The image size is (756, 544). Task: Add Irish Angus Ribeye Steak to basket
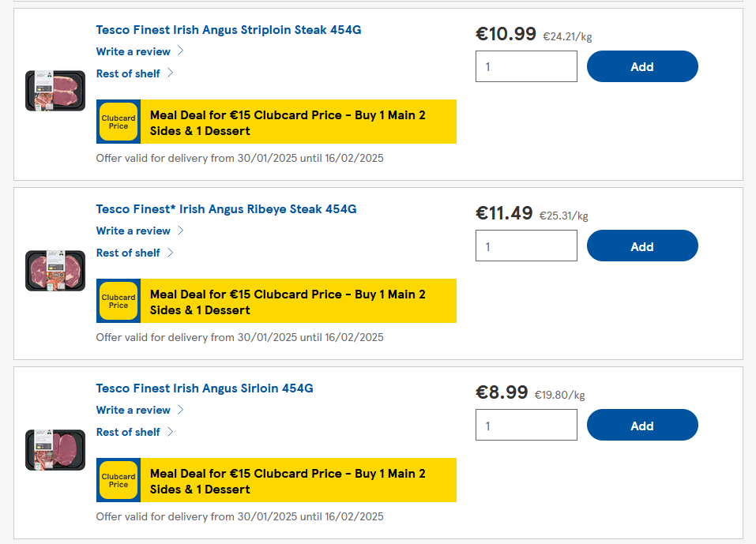point(642,246)
